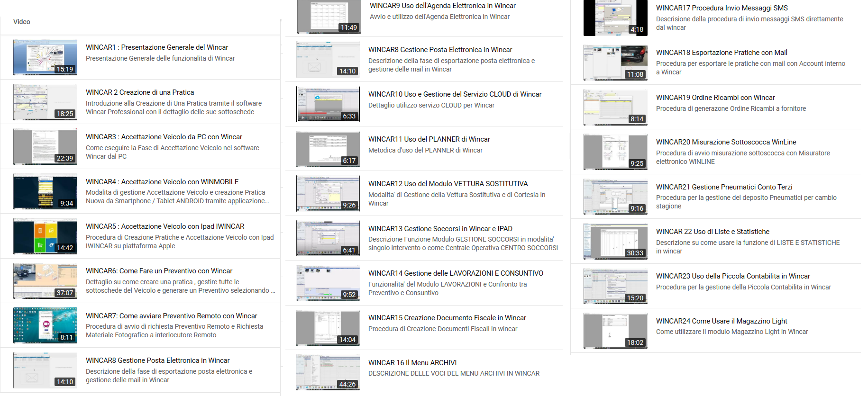
Task: Click description 'DESCRIZIONE DELLE VOCI DEL MENU ARCHIVI IN WINCAR'
Action: pyautogui.click(x=454, y=373)
